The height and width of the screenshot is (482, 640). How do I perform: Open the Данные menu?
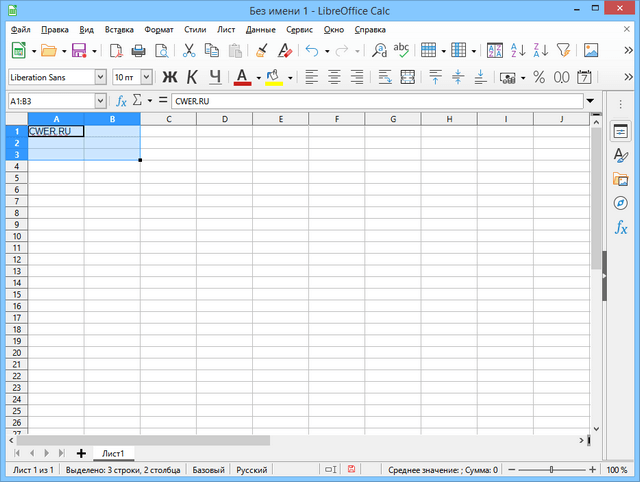coord(260,29)
